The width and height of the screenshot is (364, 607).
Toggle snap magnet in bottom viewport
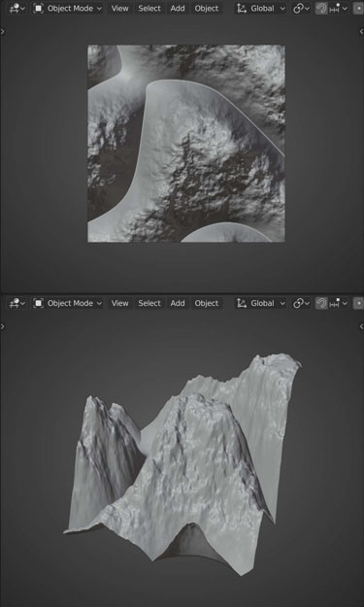click(321, 303)
